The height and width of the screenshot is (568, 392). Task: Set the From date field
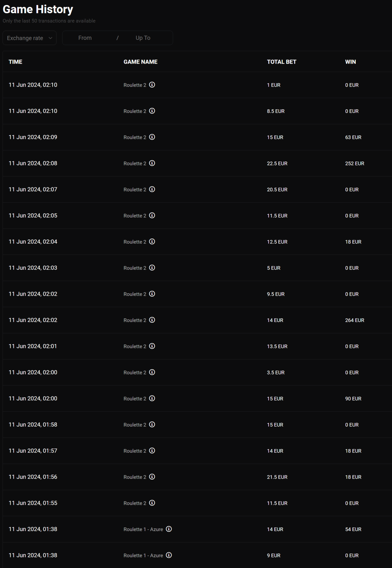85,38
